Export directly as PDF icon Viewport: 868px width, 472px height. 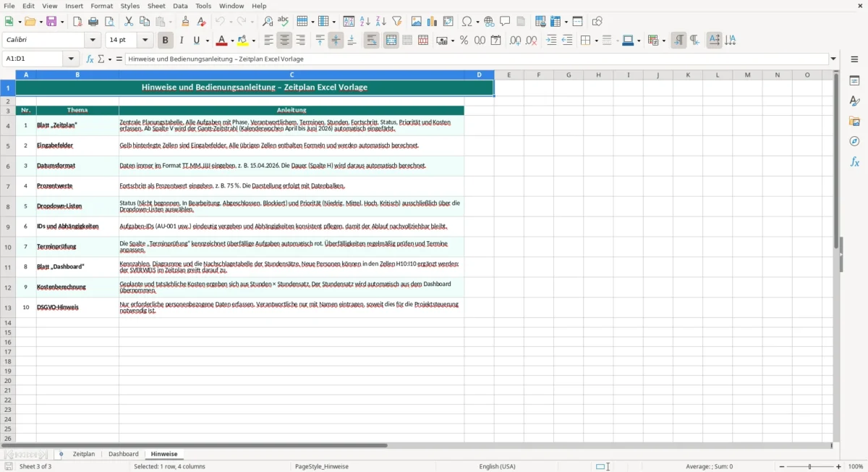[x=77, y=22]
